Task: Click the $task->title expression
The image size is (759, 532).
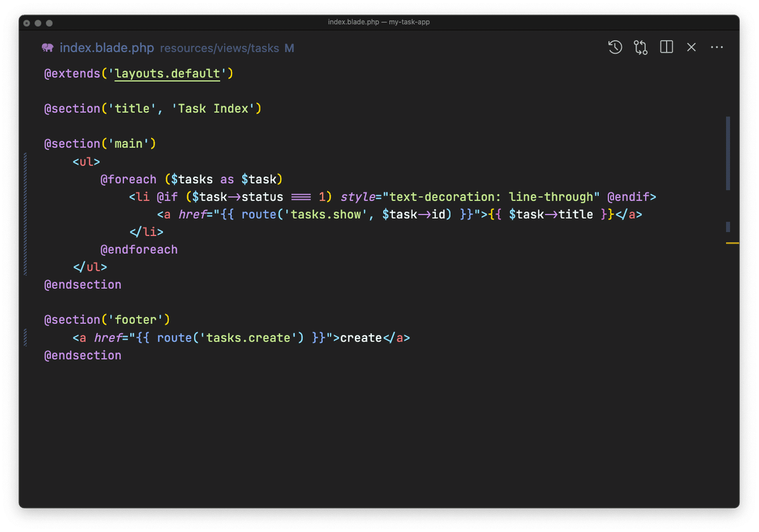Action: coord(551,214)
